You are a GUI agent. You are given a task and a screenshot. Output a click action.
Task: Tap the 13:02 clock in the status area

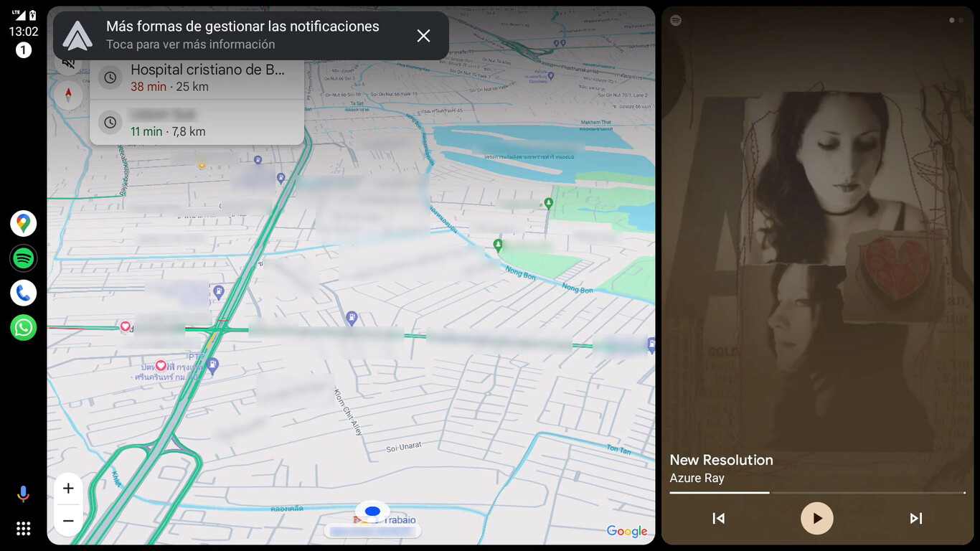pyautogui.click(x=24, y=32)
